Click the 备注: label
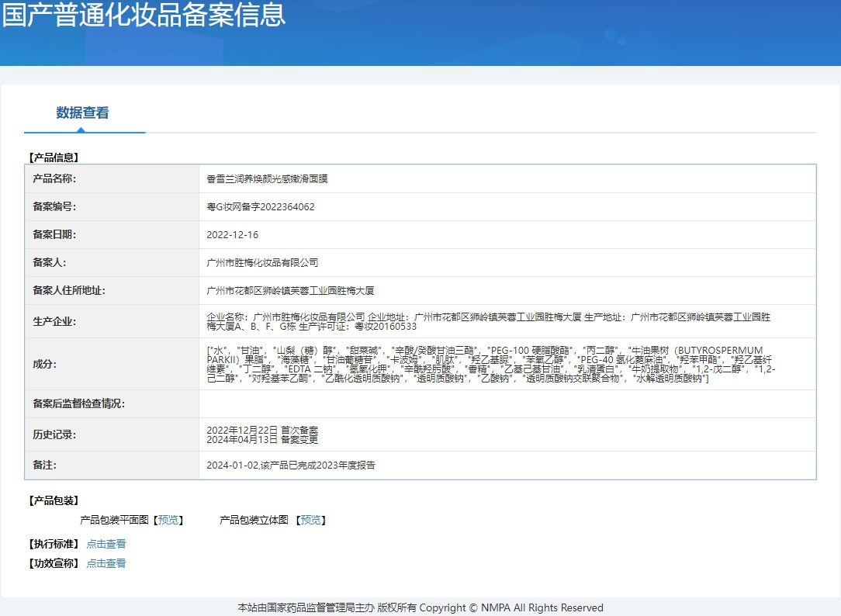 click(x=44, y=465)
